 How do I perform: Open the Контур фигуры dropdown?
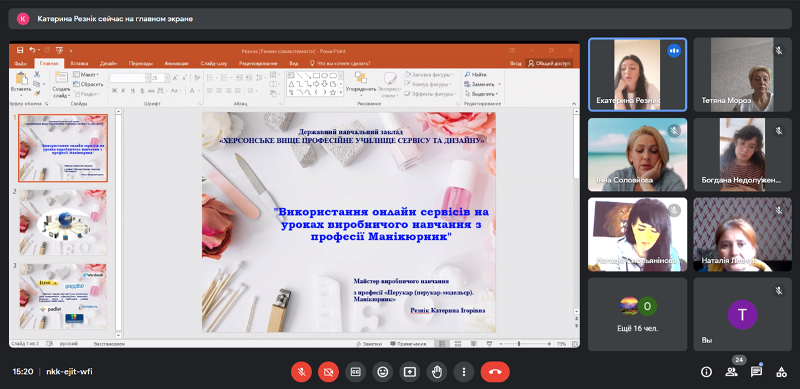pyautogui.click(x=429, y=84)
